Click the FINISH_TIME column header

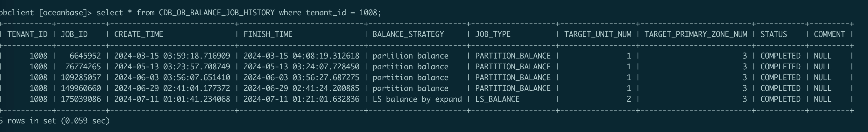268,34
